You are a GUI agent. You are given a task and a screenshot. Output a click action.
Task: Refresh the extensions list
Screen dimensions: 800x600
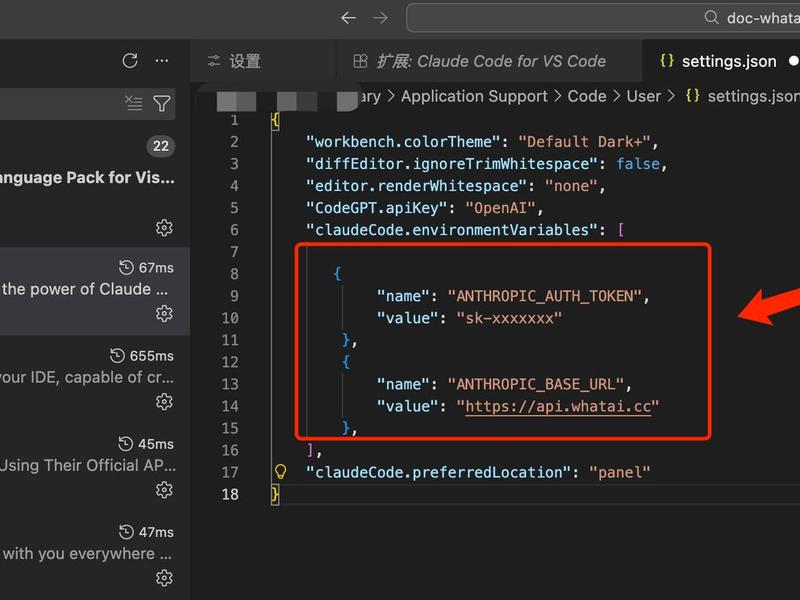[x=130, y=61]
